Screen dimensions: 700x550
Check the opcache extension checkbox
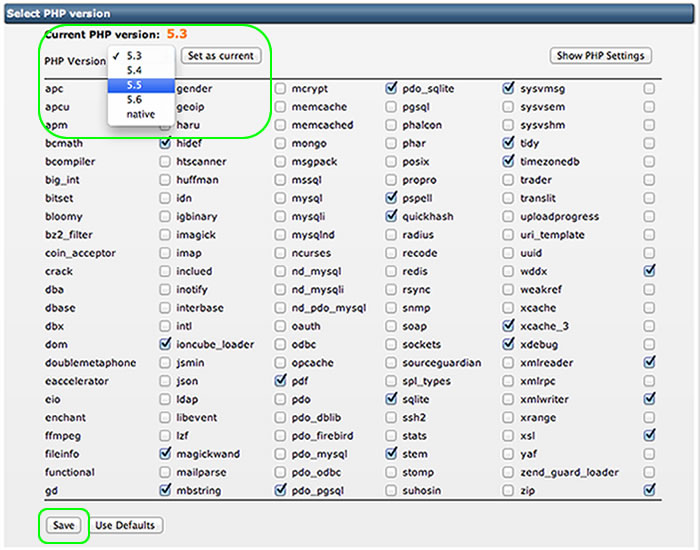[x=391, y=362]
